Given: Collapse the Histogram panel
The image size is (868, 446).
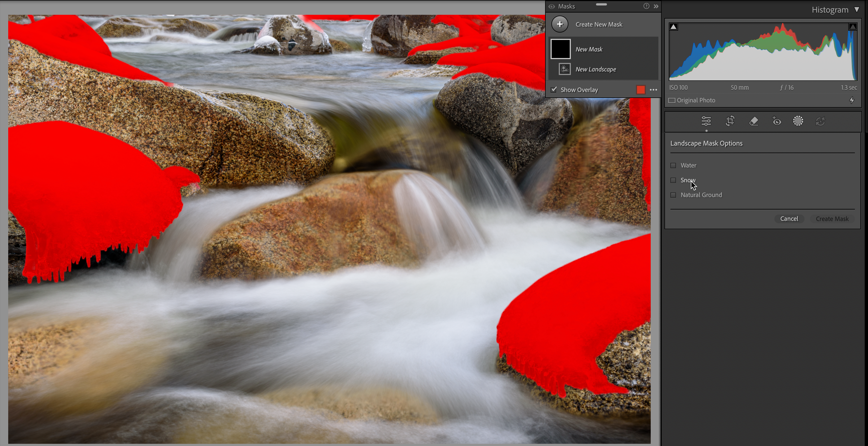Looking at the screenshot, I should [857, 9].
